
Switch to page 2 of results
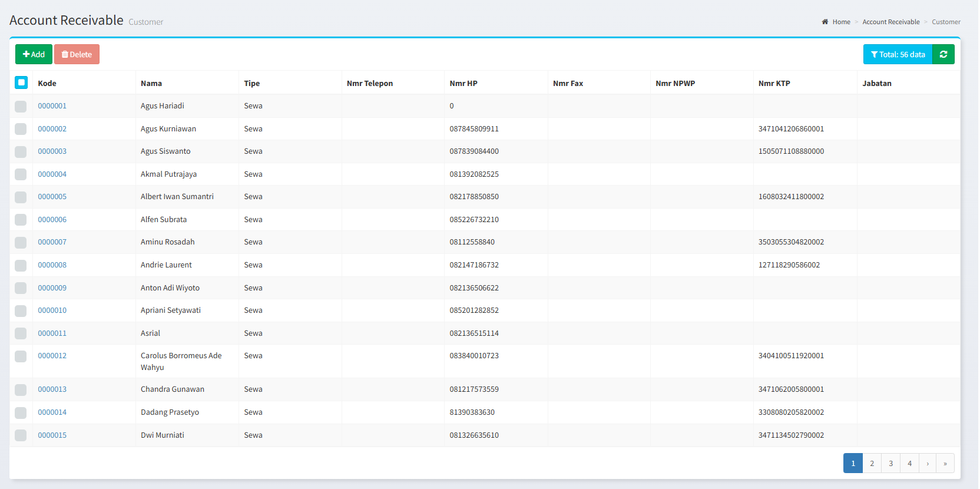(x=872, y=463)
